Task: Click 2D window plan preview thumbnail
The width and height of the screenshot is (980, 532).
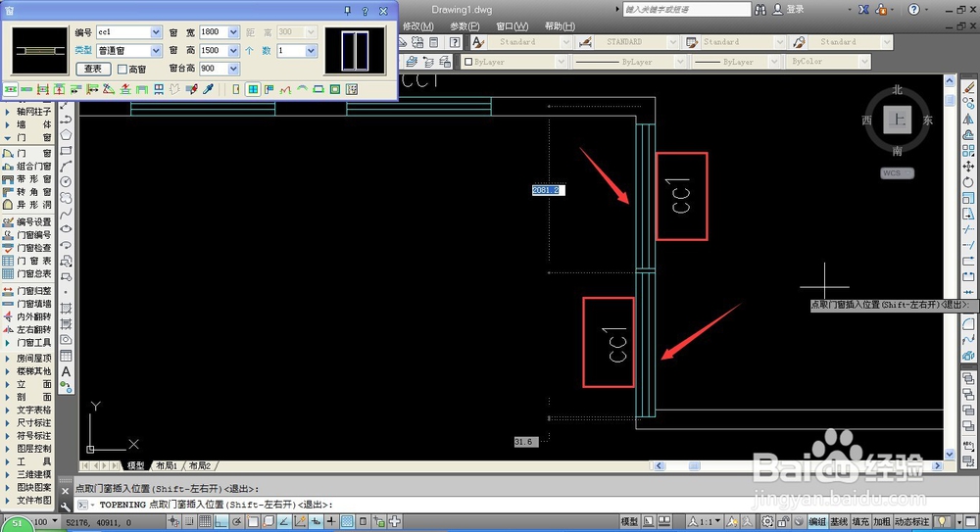Action: [40, 51]
